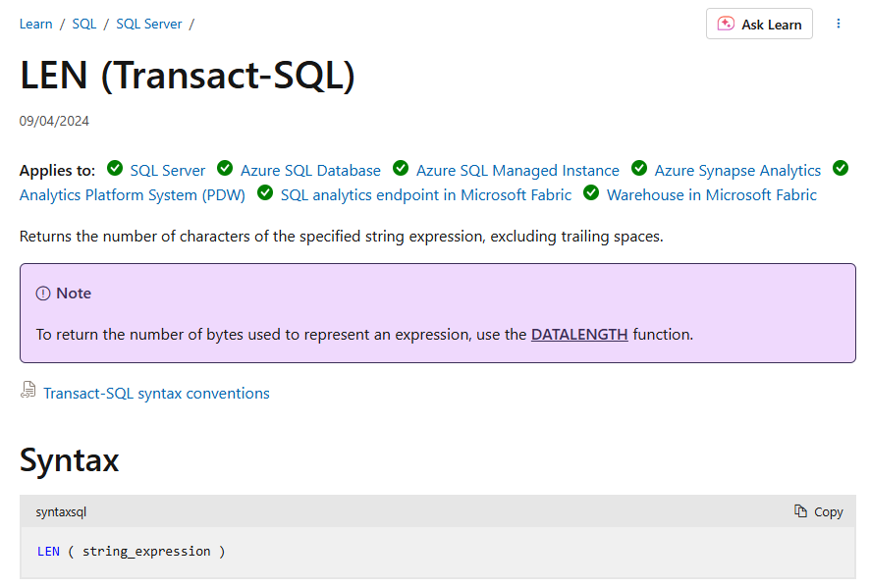Screen dimensions: 870x588
Task: Click the LEN string_expression code block
Action: 438,552
